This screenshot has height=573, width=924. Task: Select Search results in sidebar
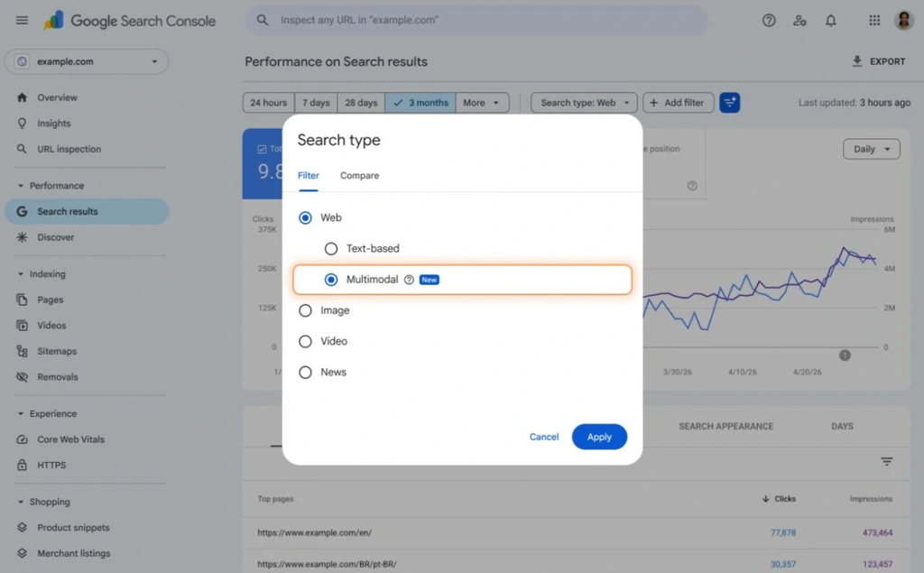[87, 211]
